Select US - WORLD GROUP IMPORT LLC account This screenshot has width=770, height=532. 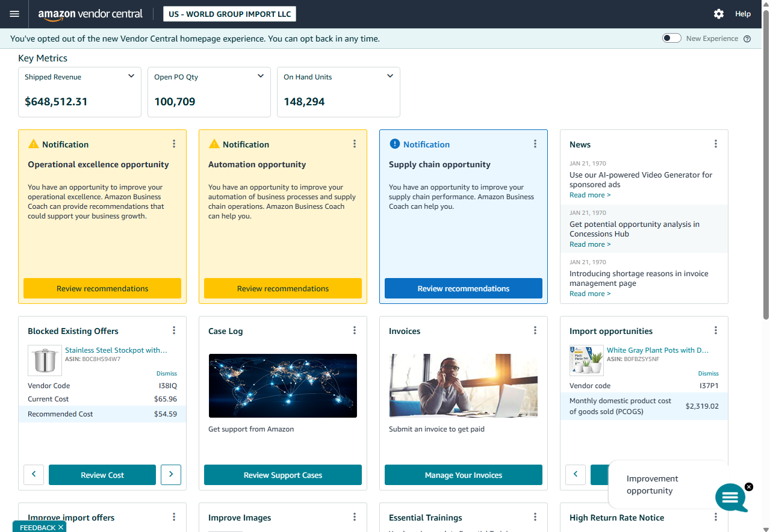[229, 14]
